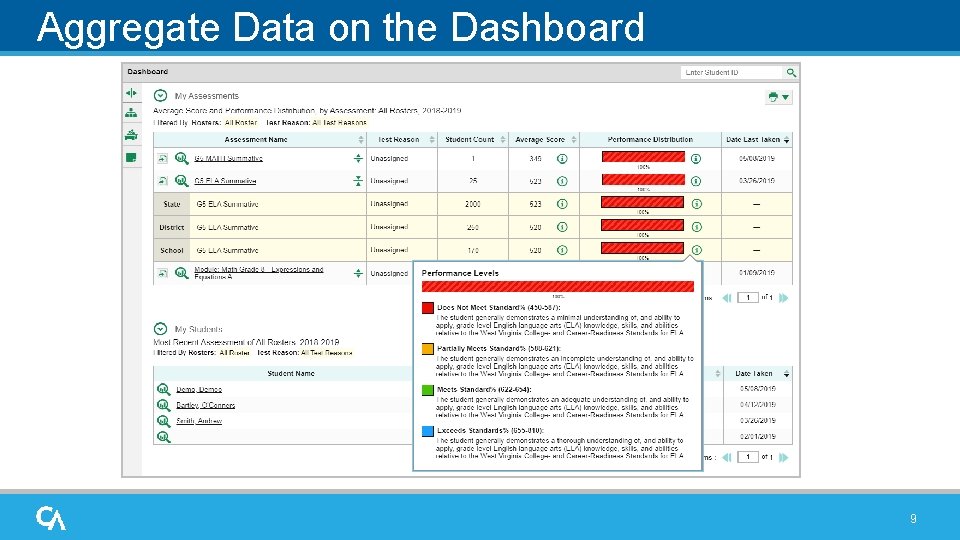Open the printer icon in left sidebar
960x540 pixels.
[131, 135]
